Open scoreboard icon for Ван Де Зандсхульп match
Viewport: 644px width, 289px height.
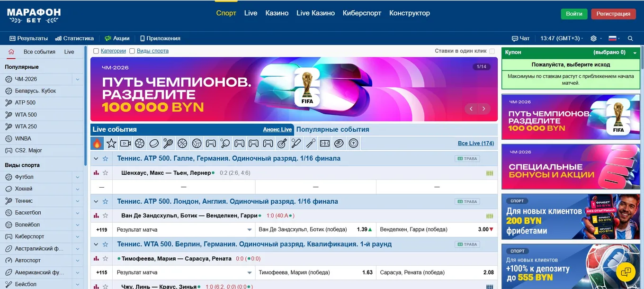490,216
